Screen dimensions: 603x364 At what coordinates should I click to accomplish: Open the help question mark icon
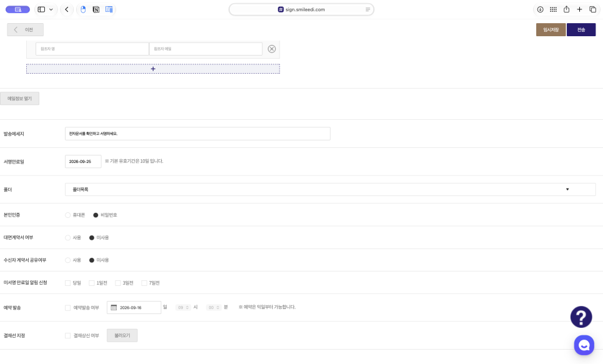pos(581,317)
